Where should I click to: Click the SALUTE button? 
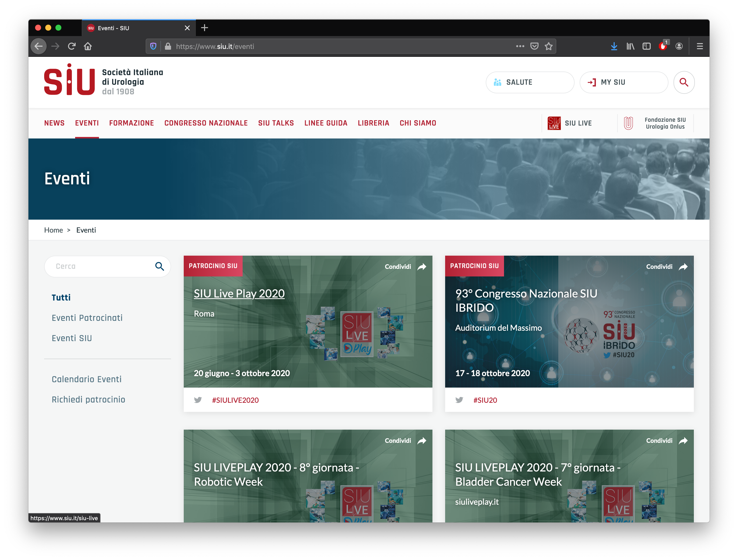530,82
